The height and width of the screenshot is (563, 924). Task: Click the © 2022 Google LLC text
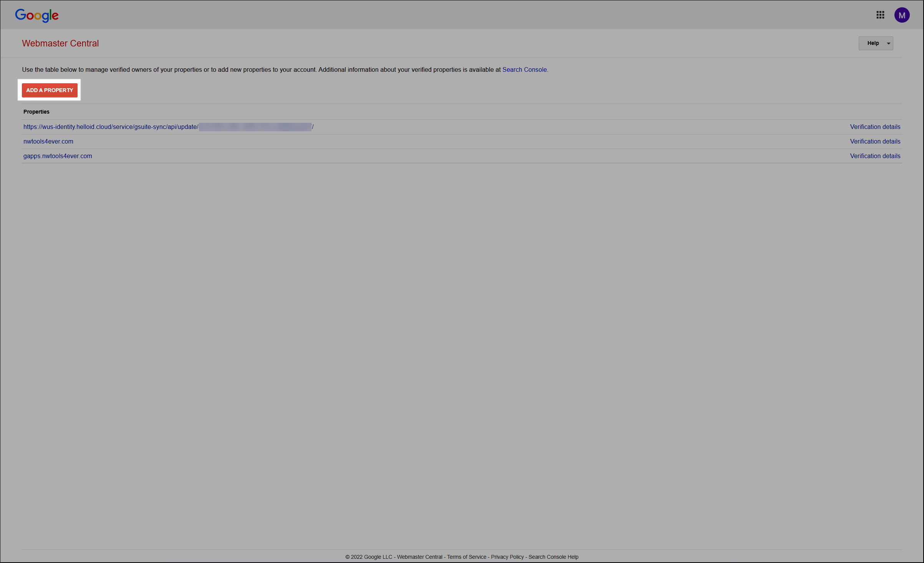[x=369, y=557]
